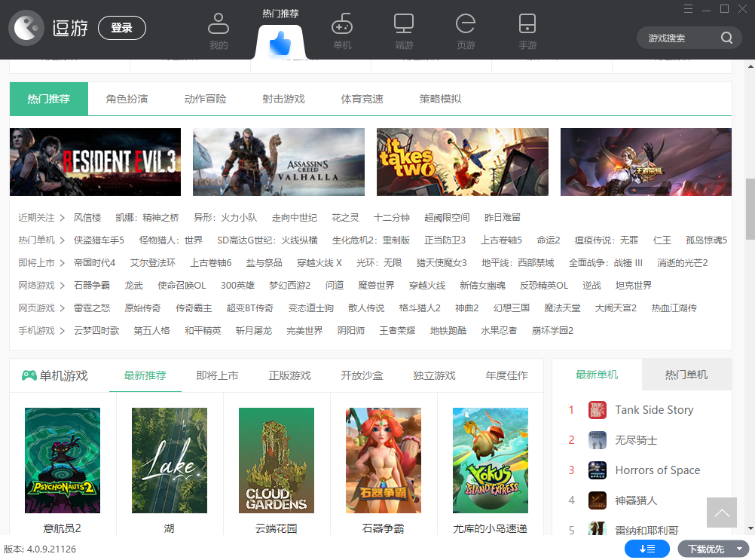
Task: Click the Tank Side Story icon
Action: coord(598,410)
